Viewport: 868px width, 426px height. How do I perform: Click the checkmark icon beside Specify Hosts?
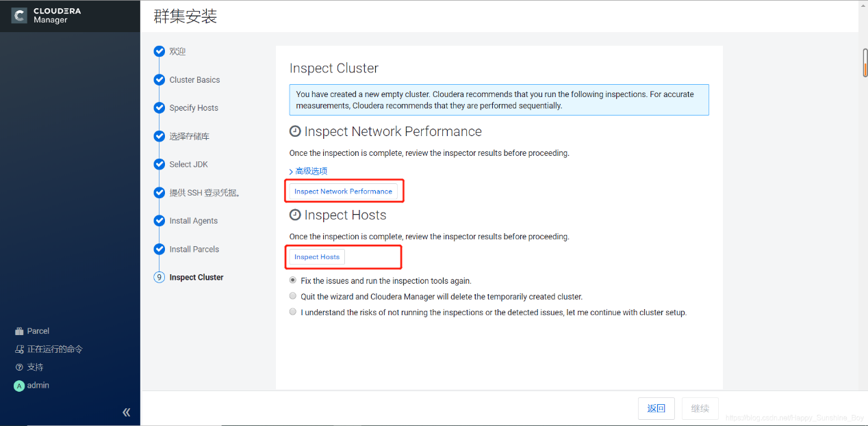159,108
